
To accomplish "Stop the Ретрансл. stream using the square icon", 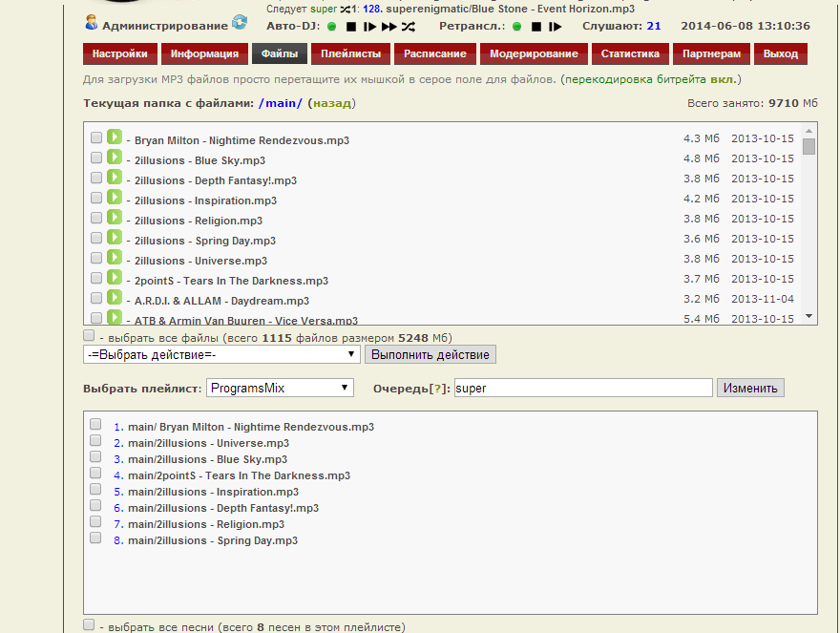I will tap(536, 27).
